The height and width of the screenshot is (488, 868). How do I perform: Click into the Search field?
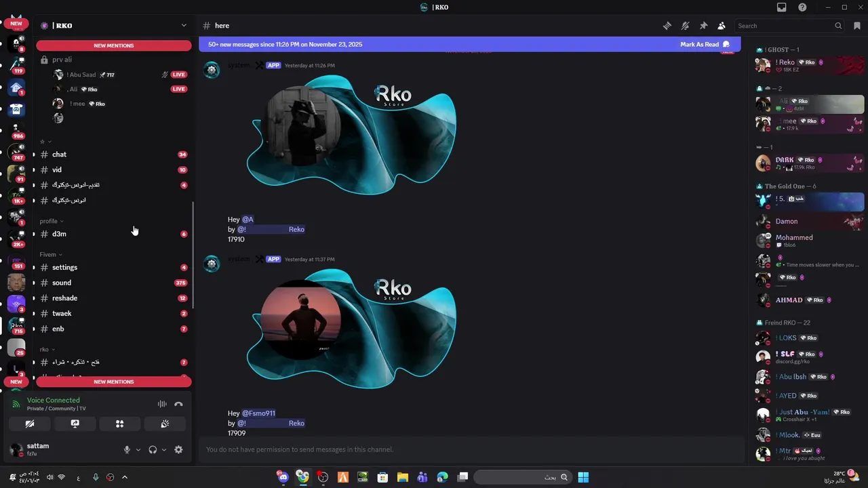tap(790, 26)
